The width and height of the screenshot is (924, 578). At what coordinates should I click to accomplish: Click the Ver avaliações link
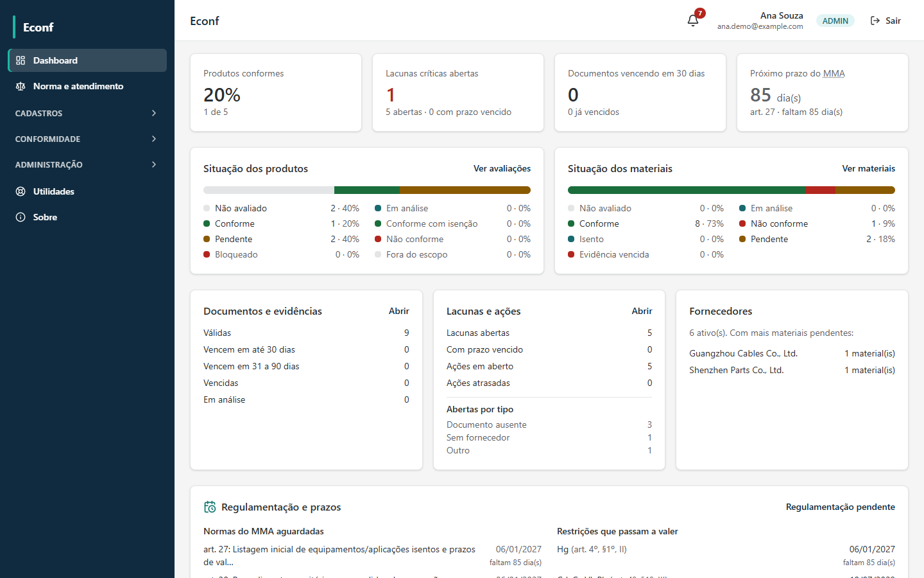coord(502,168)
